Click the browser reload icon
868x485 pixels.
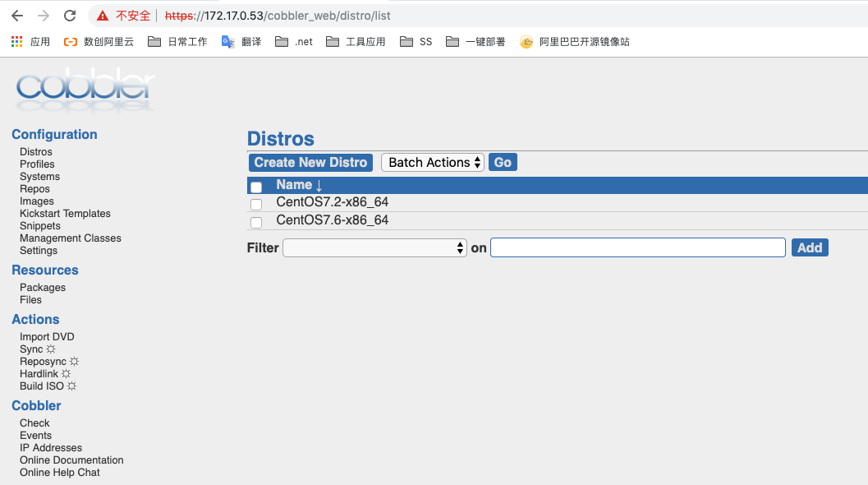[70, 16]
